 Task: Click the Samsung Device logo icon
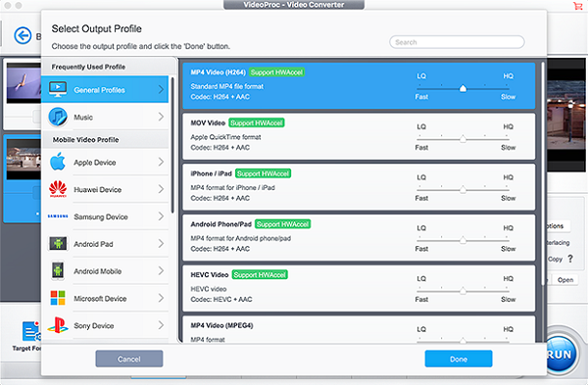click(x=58, y=217)
